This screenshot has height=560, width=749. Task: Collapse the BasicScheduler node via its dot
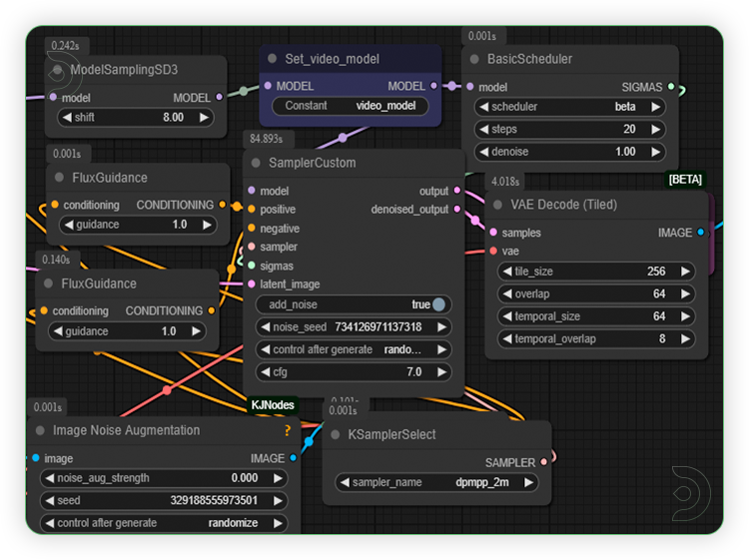point(474,59)
